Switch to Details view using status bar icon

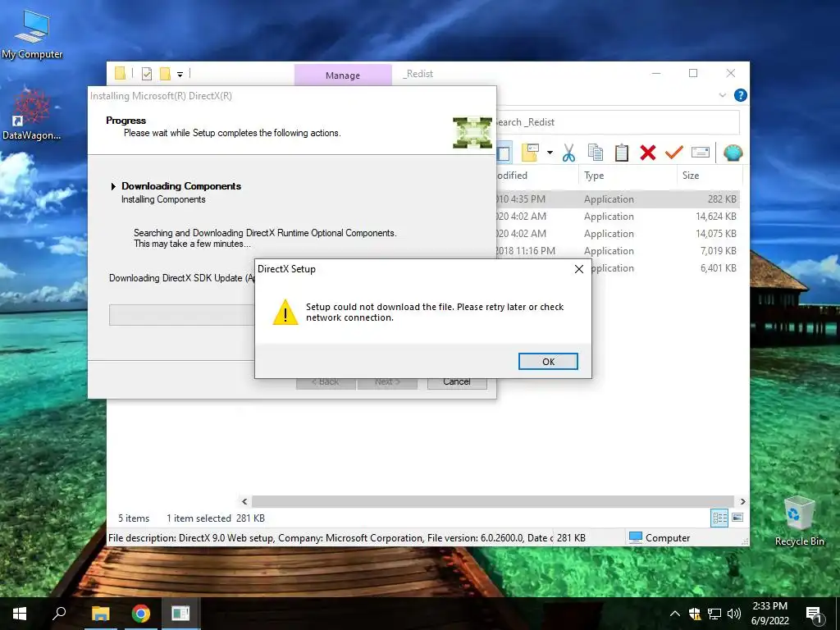[719, 518]
